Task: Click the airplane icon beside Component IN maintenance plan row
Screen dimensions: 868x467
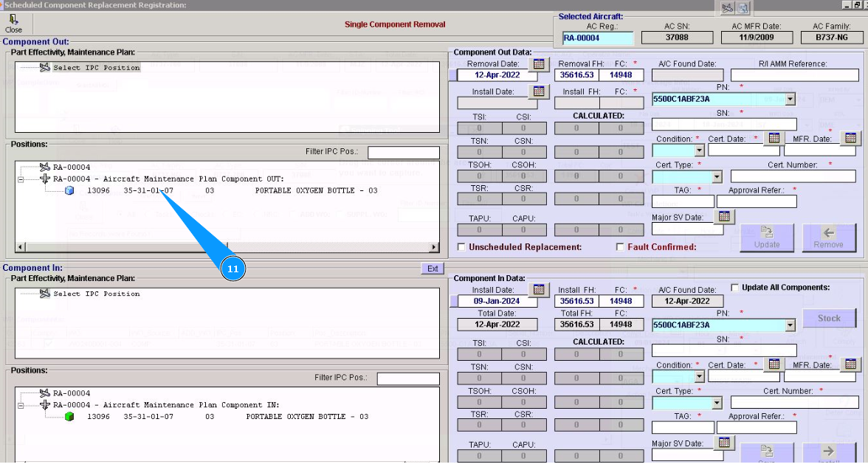Action: coord(45,405)
